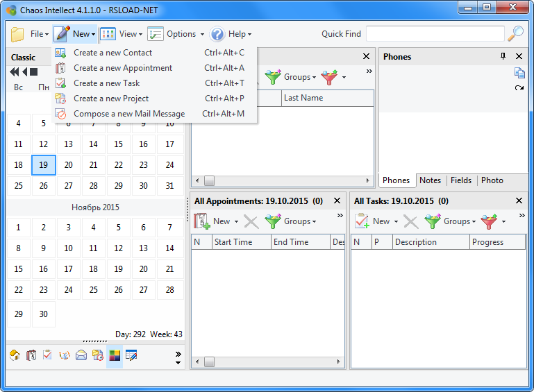Click New task icon in Tasks panel
534x392 pixels.
click(x=362, y=221)
